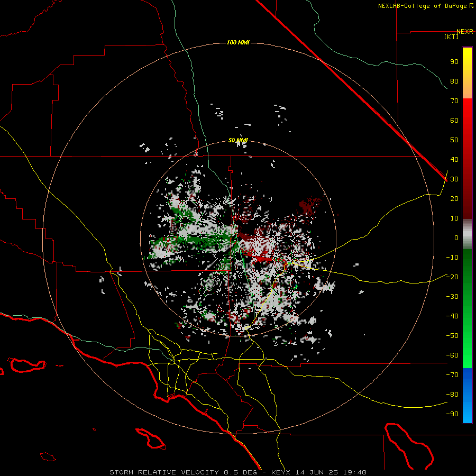Click the 80 value on the velocity scale
Image resolution: width=476 pixels, height=476 pixels.
(x=454, y=81)
